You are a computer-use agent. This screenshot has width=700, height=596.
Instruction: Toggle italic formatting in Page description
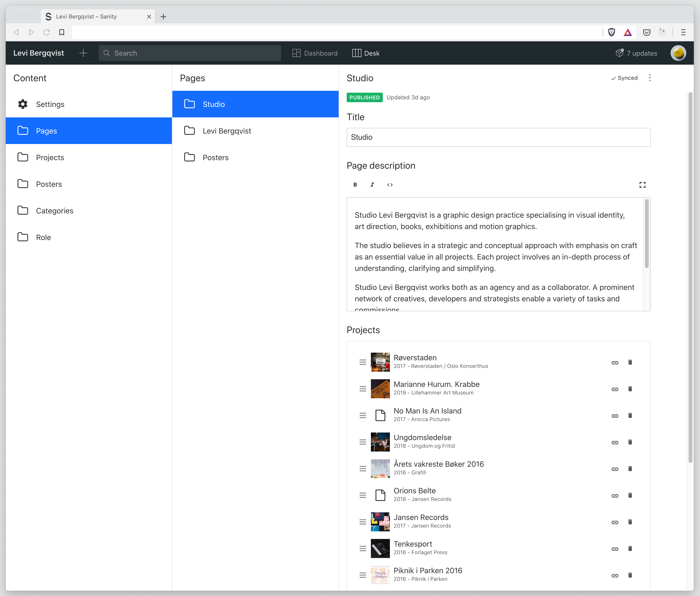tap(372, 184)
